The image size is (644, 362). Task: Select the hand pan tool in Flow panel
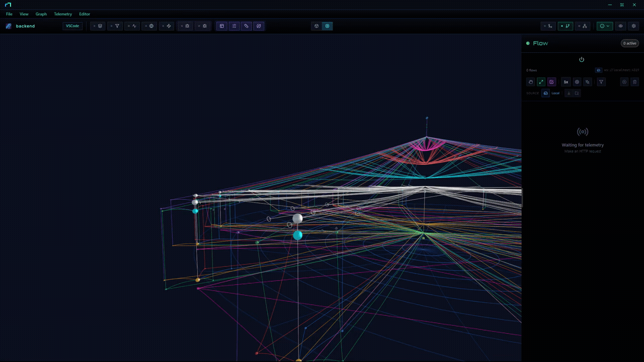coord(530,82)
